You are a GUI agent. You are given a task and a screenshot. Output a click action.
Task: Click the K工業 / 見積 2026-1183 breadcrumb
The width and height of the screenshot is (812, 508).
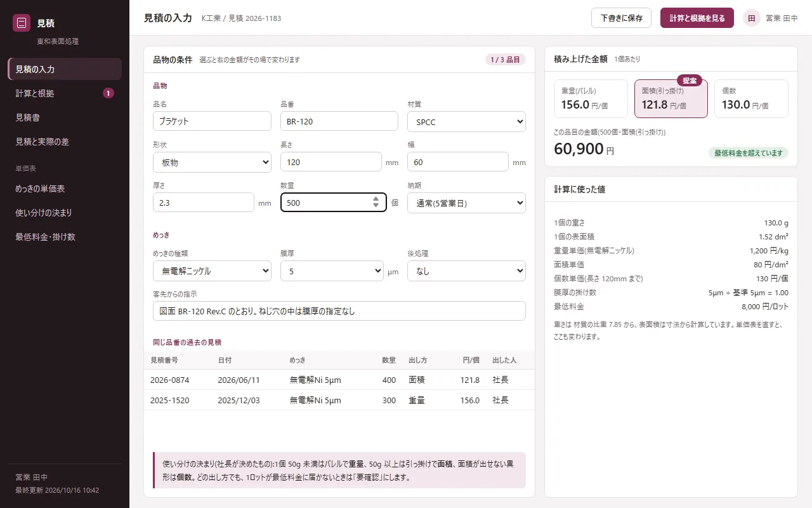click(241, 18)
